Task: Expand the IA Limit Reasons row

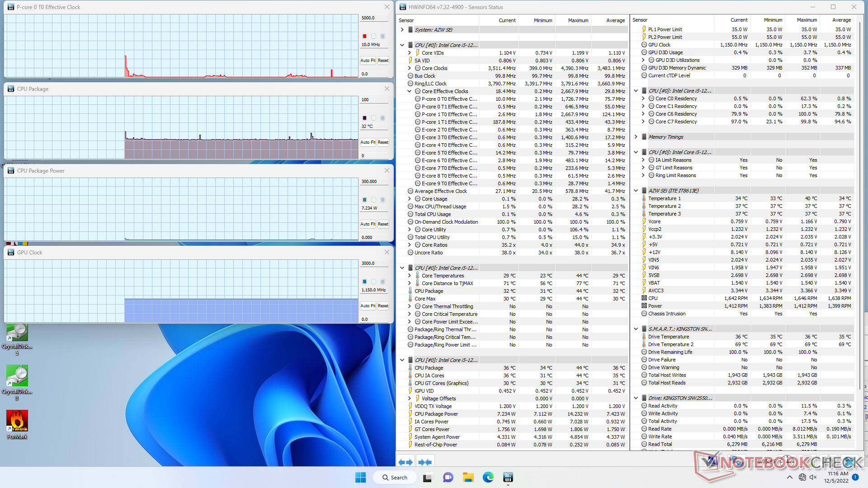Action: (x=643, y=160)
